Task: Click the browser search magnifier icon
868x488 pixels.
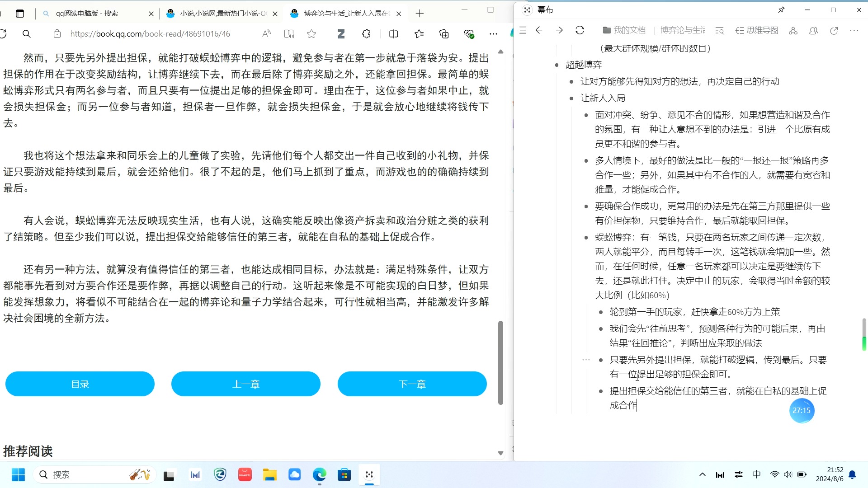Action: coord(27,34)
